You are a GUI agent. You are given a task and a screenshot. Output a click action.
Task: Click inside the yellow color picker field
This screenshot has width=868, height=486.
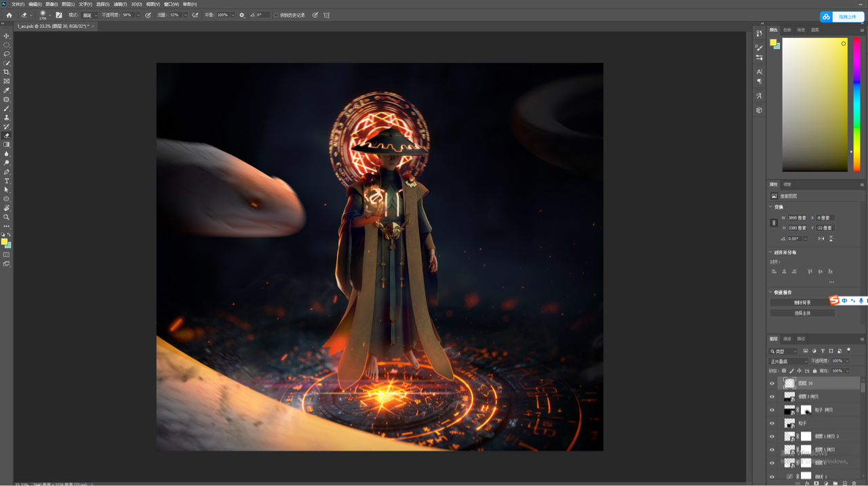click(815, 104)
